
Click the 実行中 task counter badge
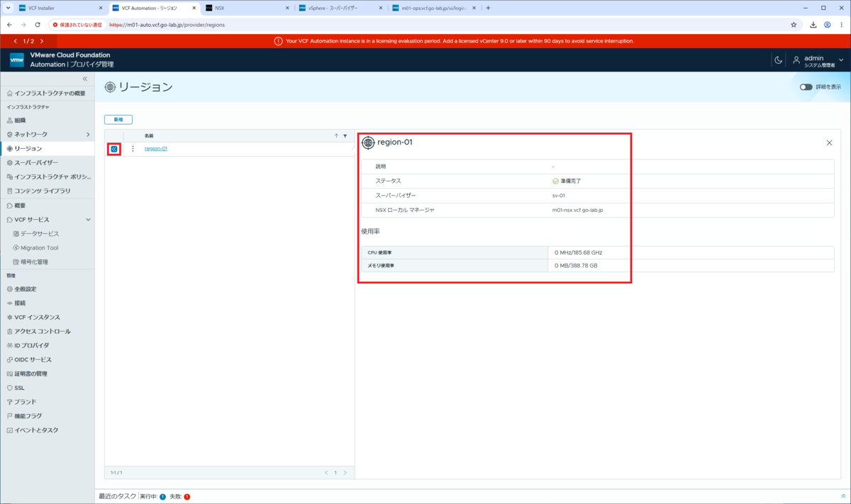[x=162, y=497]
